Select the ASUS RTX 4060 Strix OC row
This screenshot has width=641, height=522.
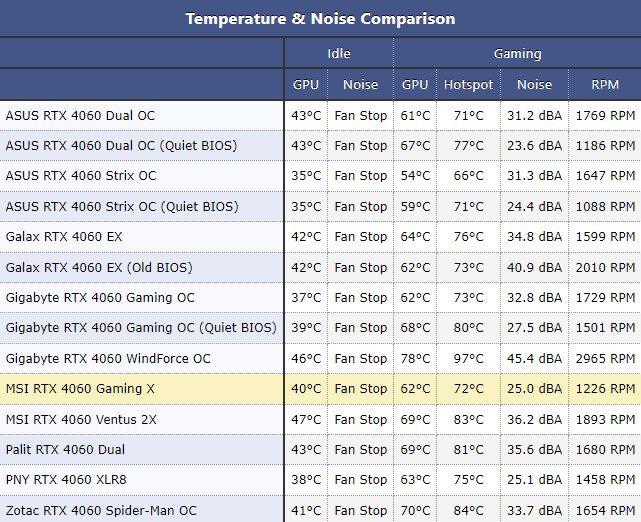[x=81, y=176]
